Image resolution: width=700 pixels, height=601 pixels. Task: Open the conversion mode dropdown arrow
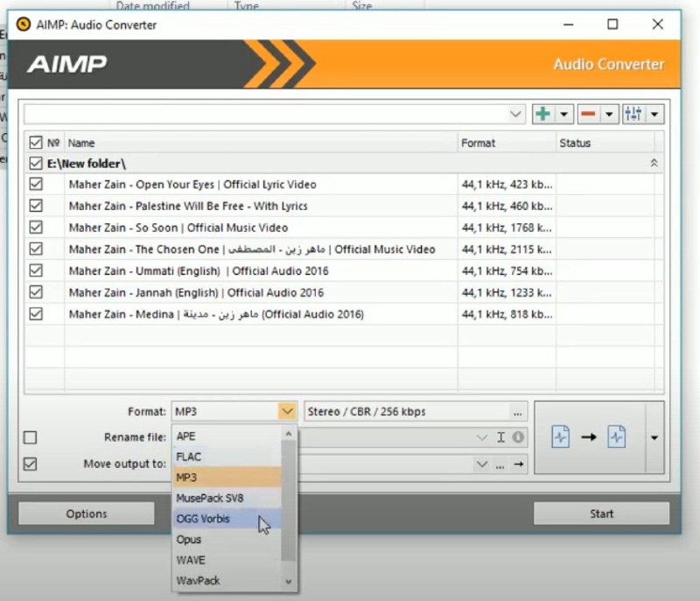(654, 437)
